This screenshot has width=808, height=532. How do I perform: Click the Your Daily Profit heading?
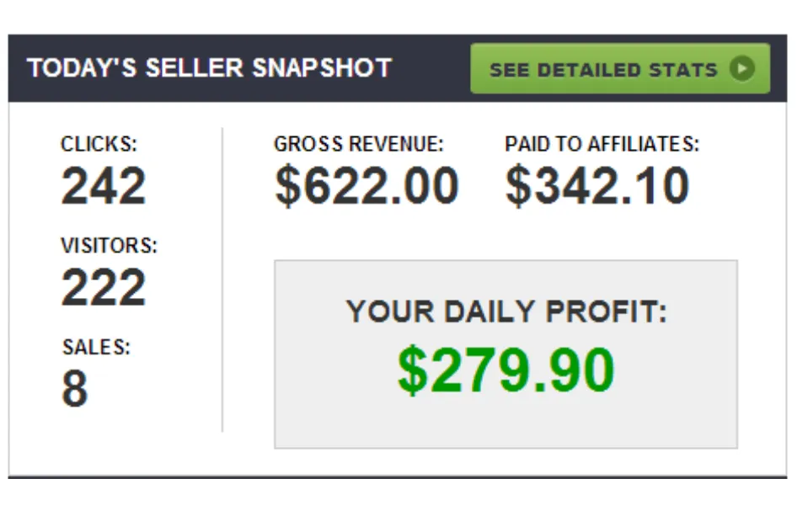506,311
